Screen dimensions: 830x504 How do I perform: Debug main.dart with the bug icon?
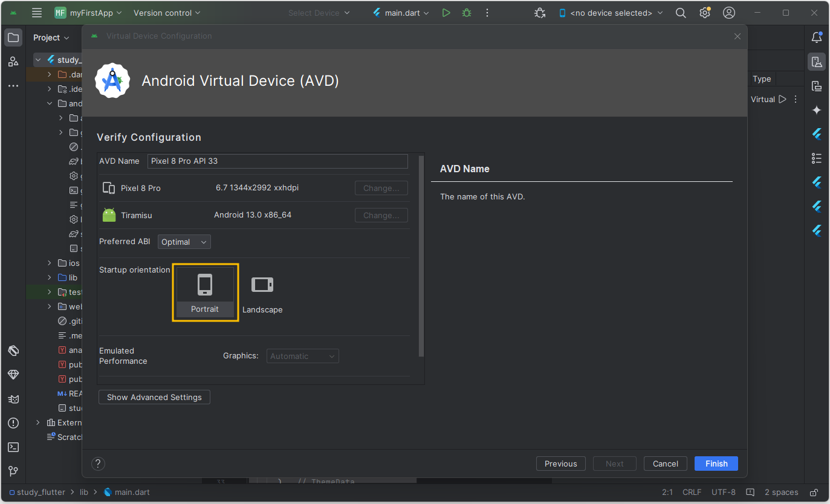tap(467, 13)
